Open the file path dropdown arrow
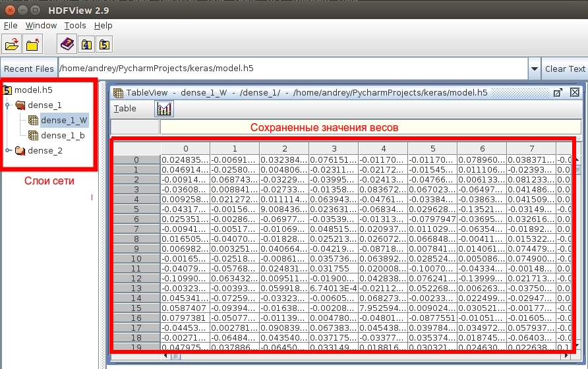Screen dimensions: 588x369 tap(534, 69)
